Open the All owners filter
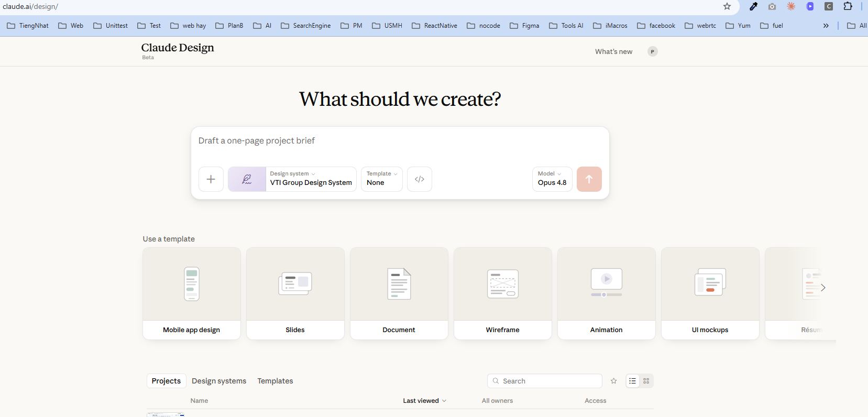The image size is (868, 417). coord(497,401)
